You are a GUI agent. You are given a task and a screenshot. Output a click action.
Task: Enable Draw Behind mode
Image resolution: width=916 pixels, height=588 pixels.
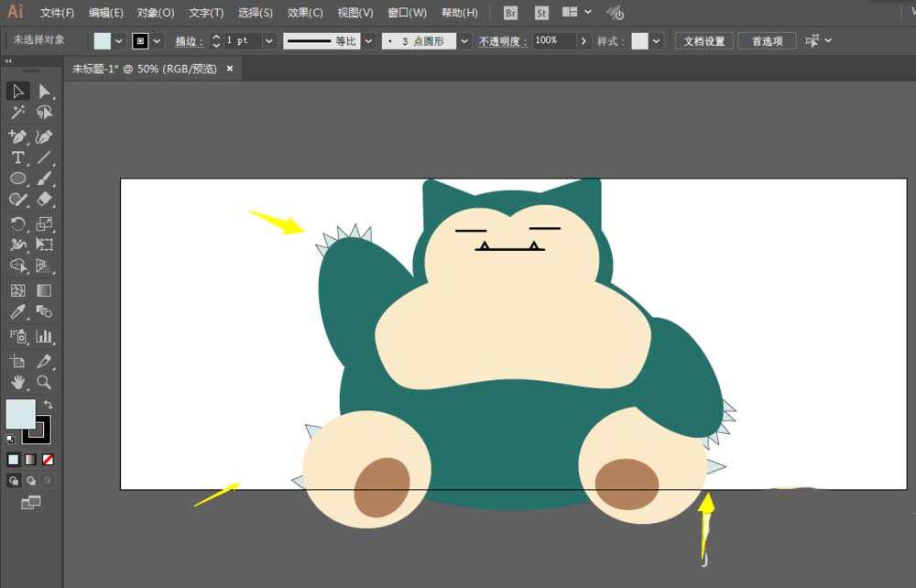pyautogui.click(x=30, y=481)
